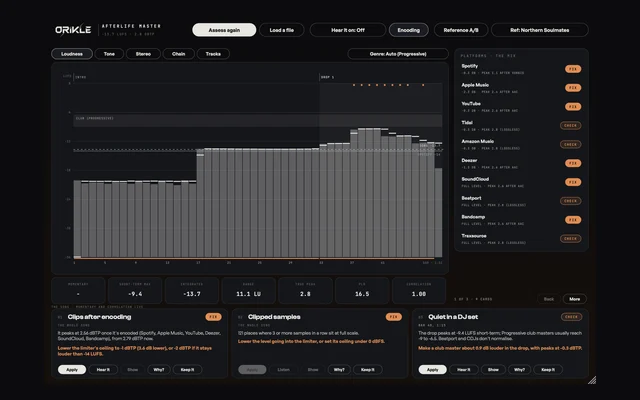The image size is (640, 400).
Task: Click the FIX badge for Deezer
Action: pos(573,163)
